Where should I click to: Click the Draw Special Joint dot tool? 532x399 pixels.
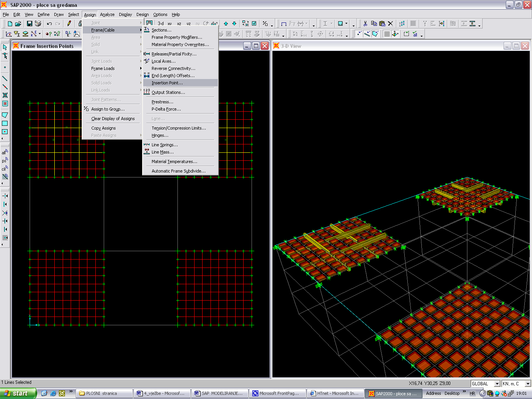pos(5,67)
